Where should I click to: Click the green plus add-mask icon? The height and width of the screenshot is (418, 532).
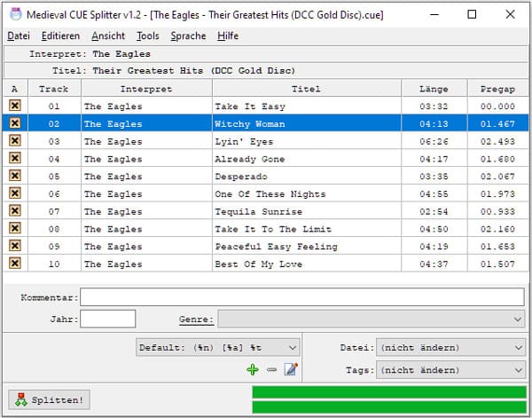(253, 369)
